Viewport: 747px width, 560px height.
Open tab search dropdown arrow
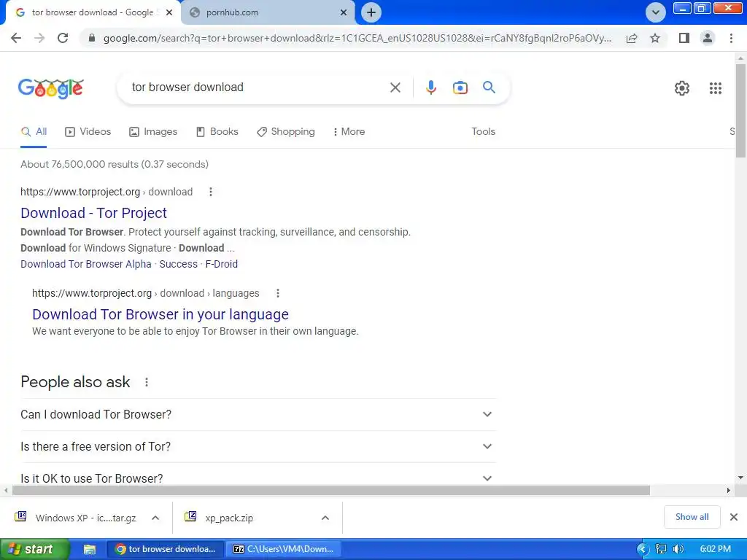click(x=656, y=12)
